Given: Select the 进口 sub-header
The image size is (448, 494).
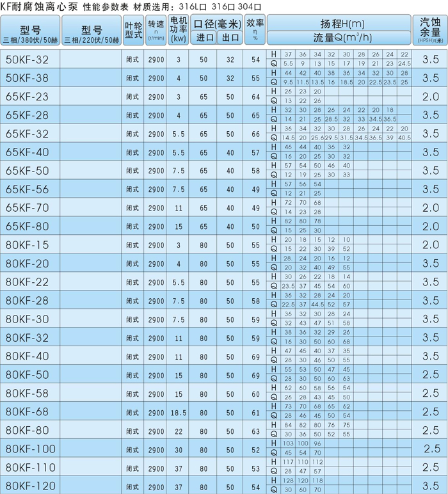Looking at the screenshot, I should pyautogui.click(x=204, y=38).
